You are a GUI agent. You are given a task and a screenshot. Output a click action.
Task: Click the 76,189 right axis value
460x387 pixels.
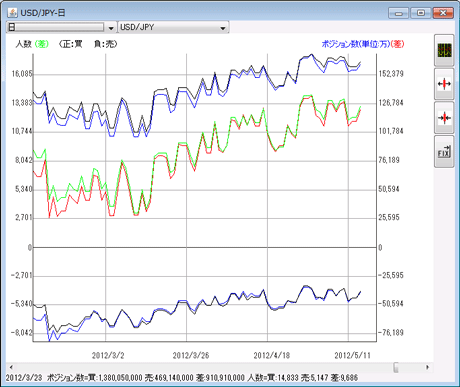tap(389, 160)
